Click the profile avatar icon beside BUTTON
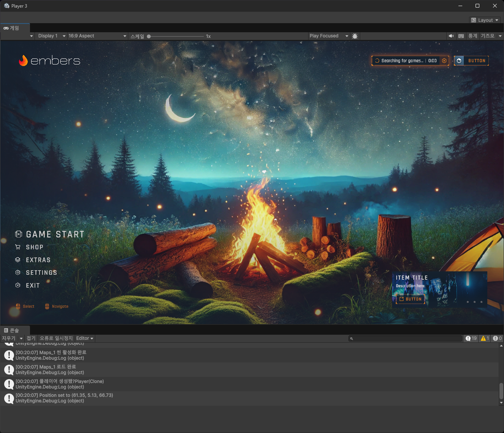 tap(459, 61)
